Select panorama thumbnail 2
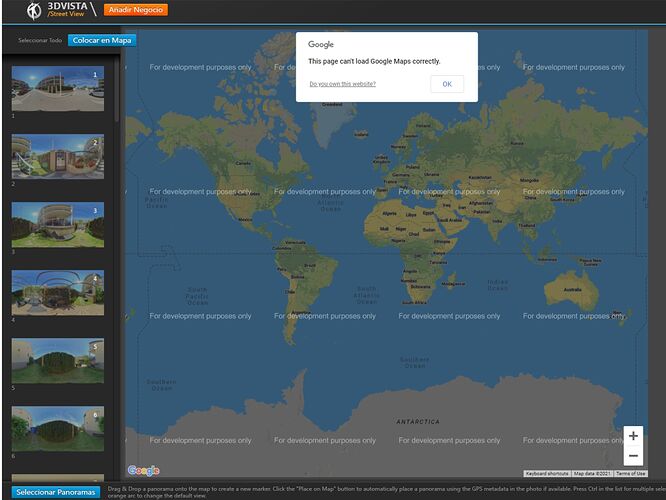Viewport: 666px width, 500px height. [58, 156]
